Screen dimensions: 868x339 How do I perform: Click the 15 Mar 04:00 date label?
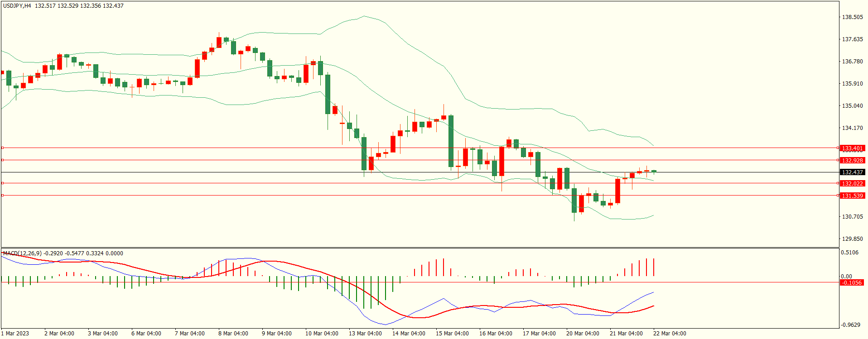point(452,334)
